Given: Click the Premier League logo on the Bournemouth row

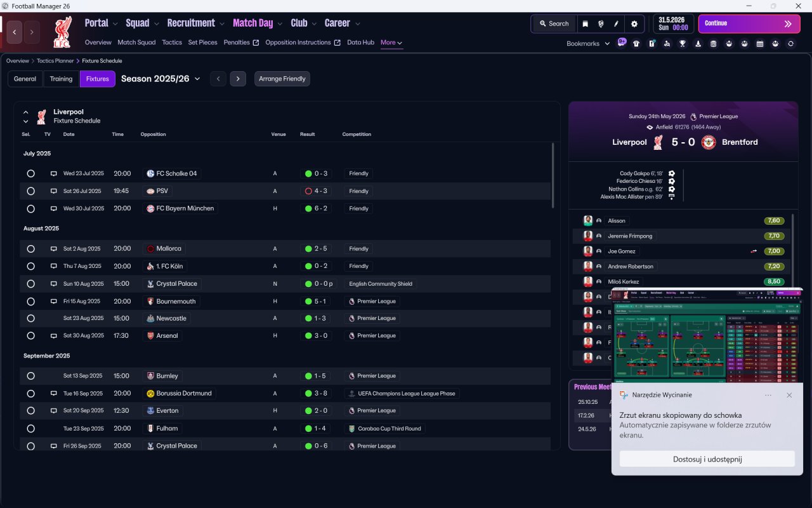Looking at the screenshot, I should [352, 301].
